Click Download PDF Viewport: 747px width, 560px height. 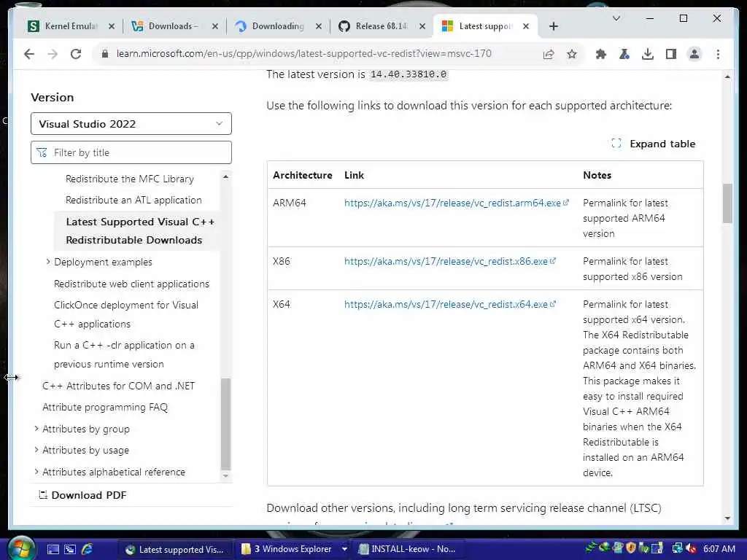(x=83, y=495)
